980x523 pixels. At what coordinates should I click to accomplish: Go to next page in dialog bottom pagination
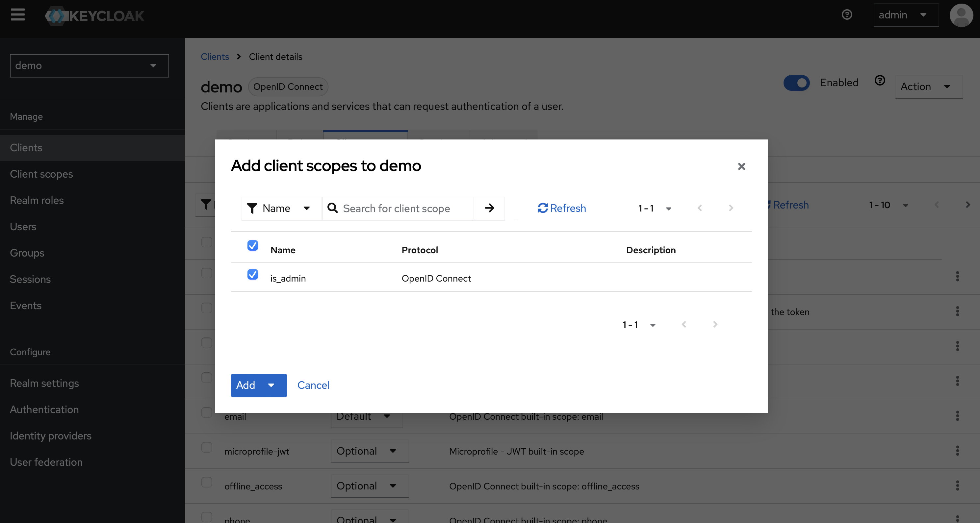(715, 324)
